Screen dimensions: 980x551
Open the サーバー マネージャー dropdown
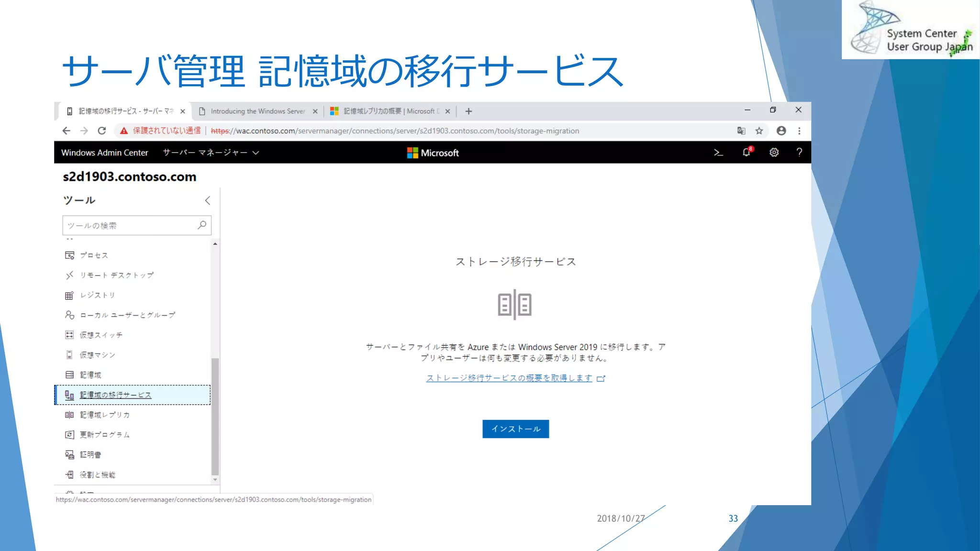(211, 153)
